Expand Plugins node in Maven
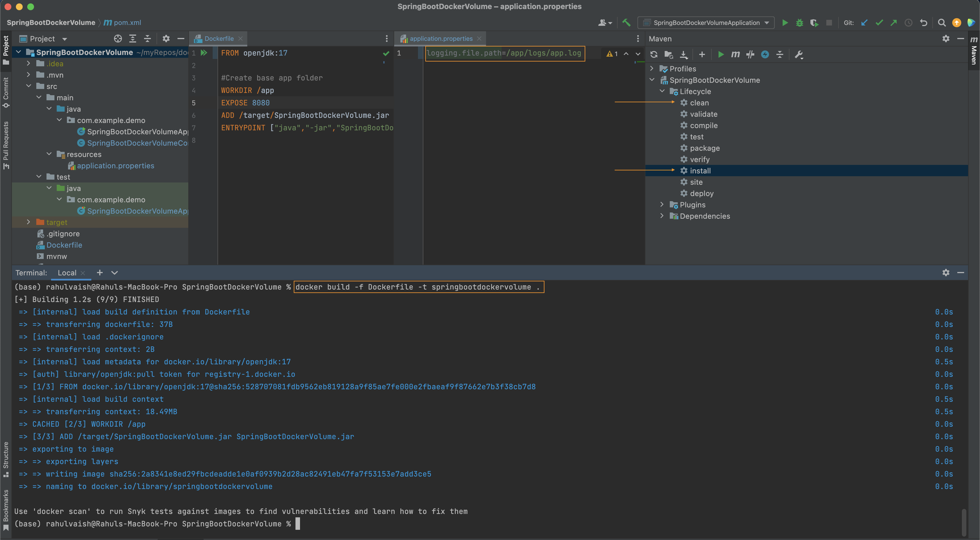Image resolution: width=980 pixels, height=540 pixels. tap(662, 205)
